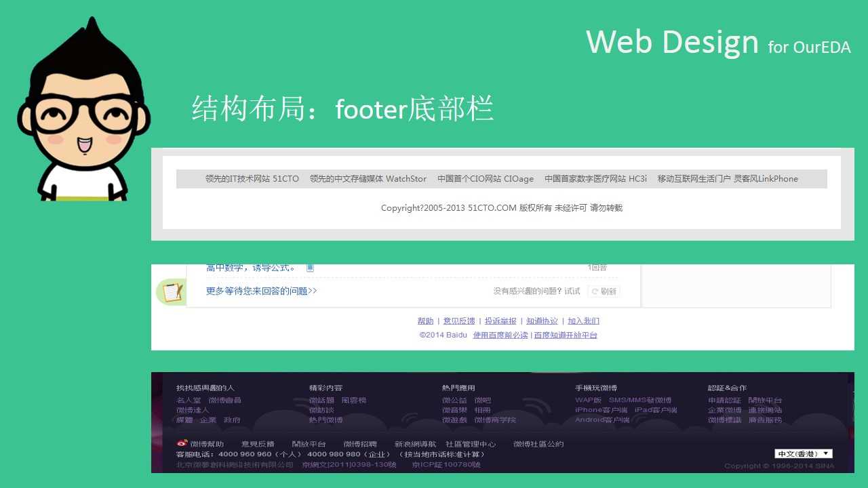
Task: Open the 微博社區公約 link
Action: (x=538, y=444)
